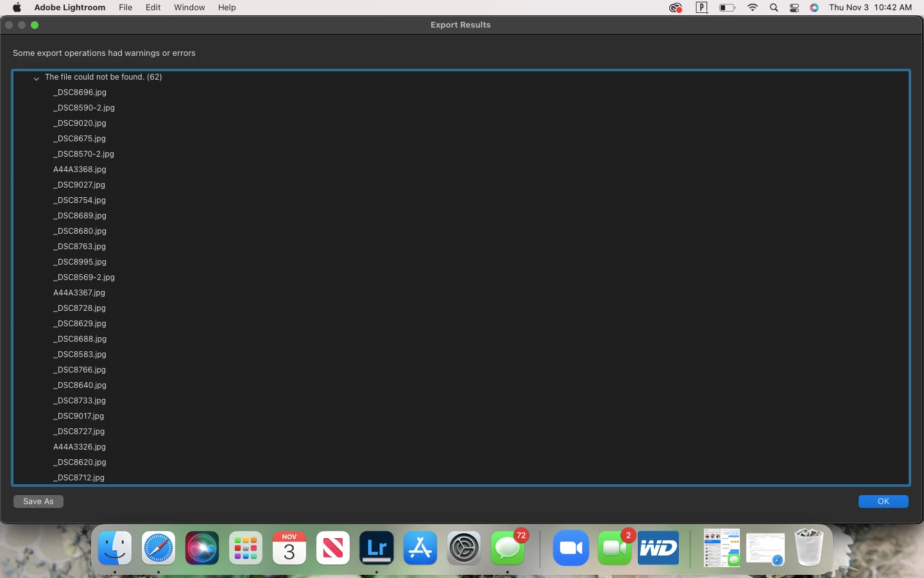The width and height of the screenshot is (924, 578).
Task: Select _DSC8583.jpg entry
Action: pos(80,355)
